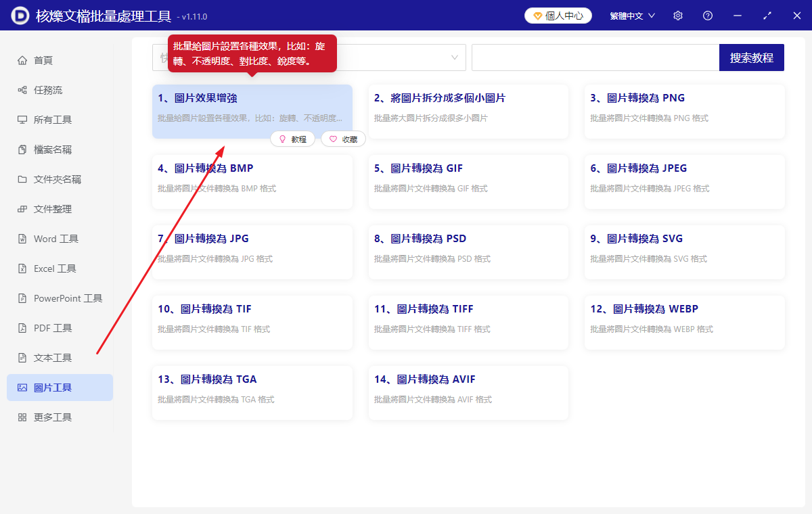Screen dimensions: 812x514
Task: Toggle the 收藏 favorite heart on card 1
Action: point(342,139)
